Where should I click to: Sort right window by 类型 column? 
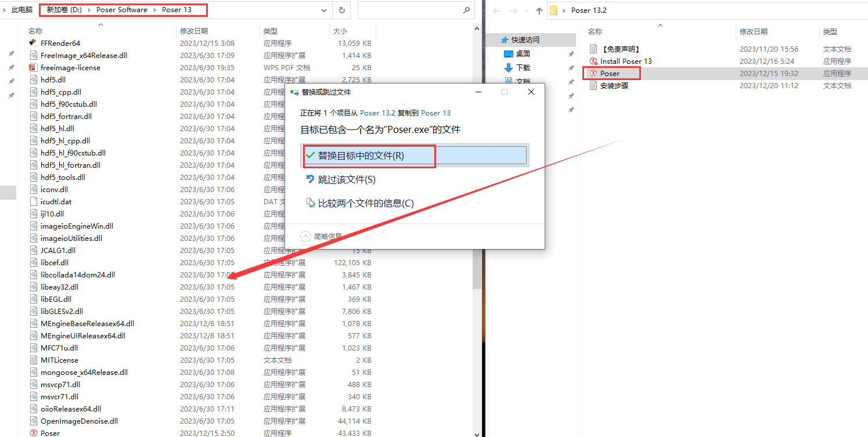click(x=830, y=31)
